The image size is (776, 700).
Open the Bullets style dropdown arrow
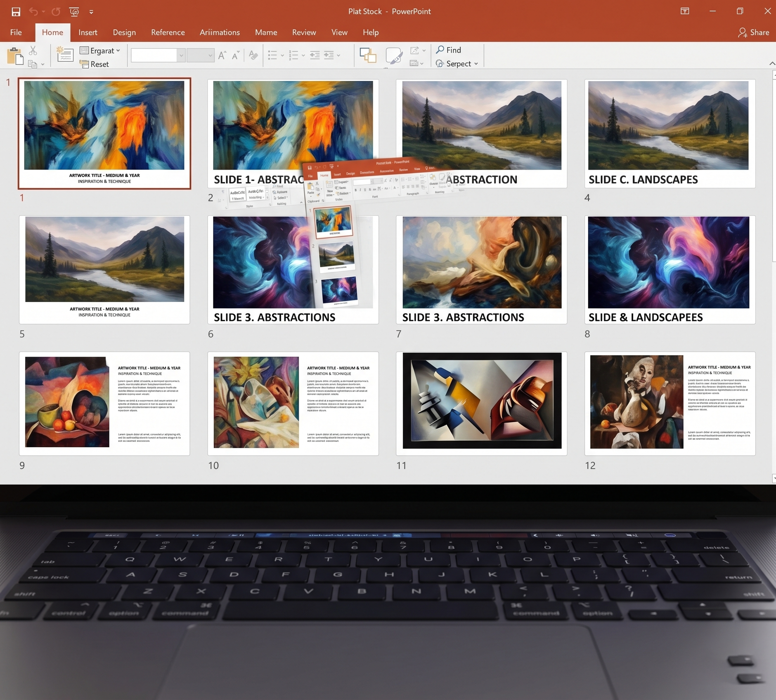click(282, 56)
